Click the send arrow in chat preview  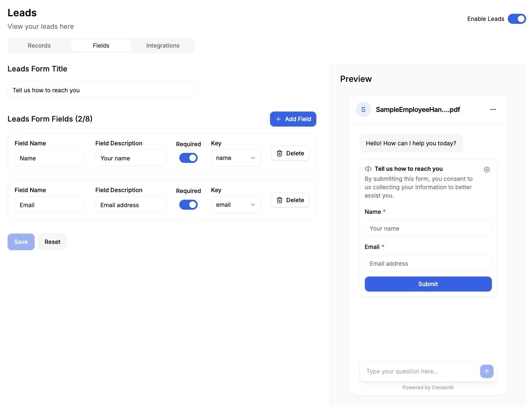tap(486, 371)
